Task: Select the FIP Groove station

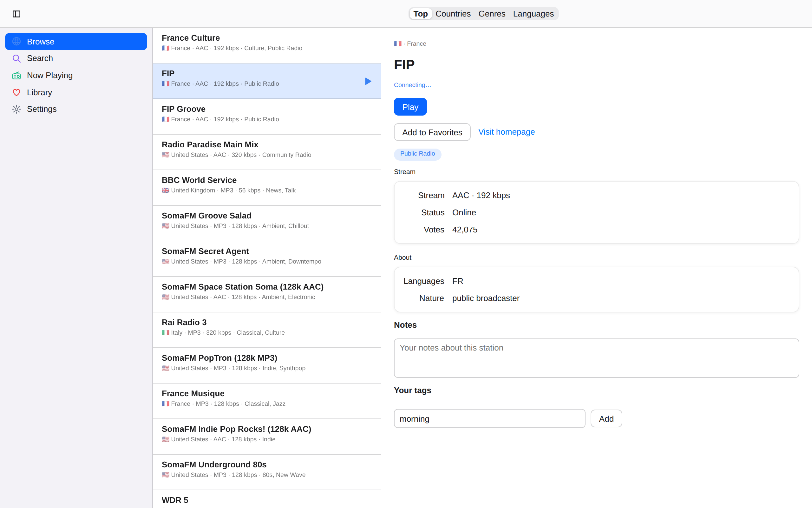Action: (267, 117)
